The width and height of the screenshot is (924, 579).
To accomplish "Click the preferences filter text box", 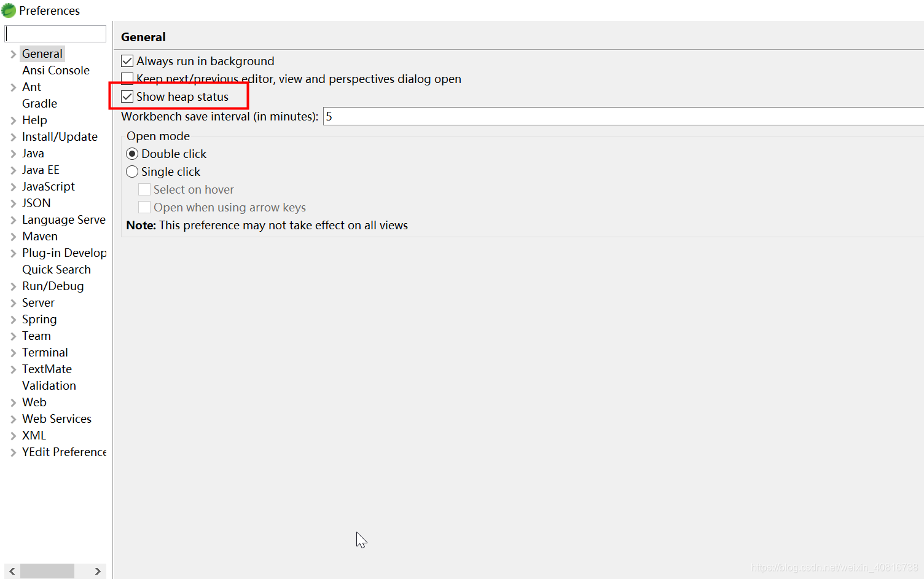I will point(55,34).
